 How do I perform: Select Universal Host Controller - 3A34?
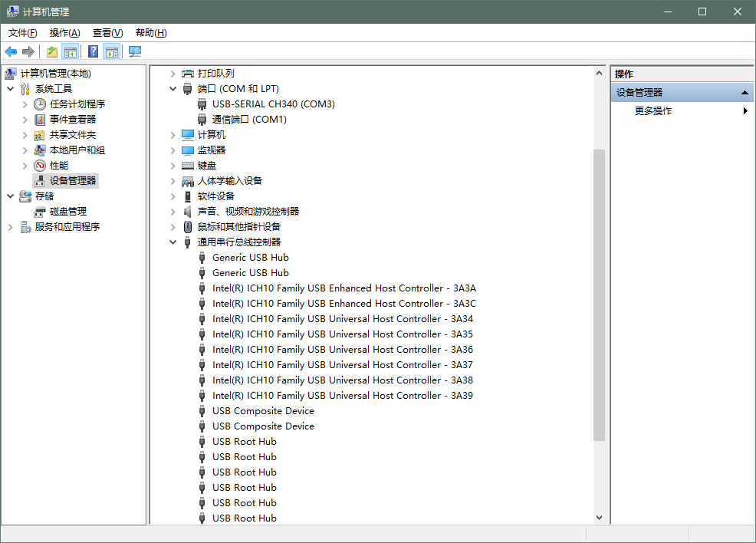(x=342, y=319)
